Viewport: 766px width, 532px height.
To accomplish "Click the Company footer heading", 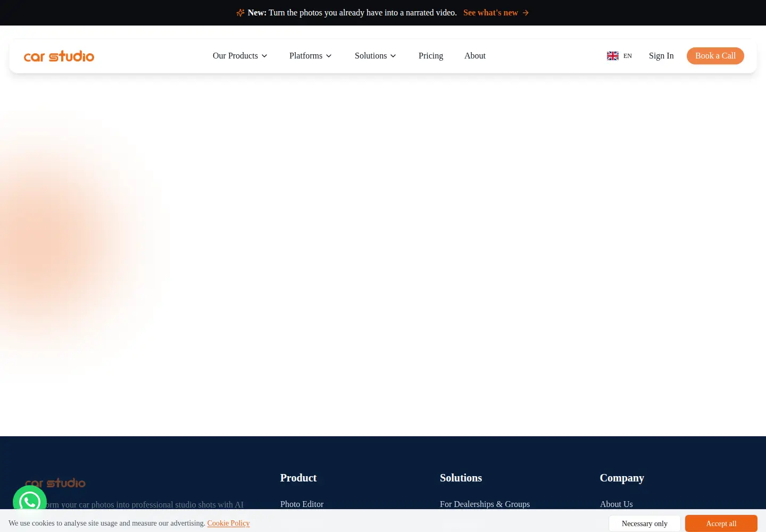I will [622, 478].
